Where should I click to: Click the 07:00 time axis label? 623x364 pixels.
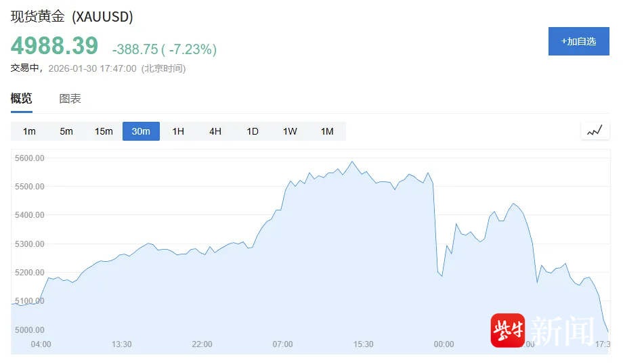coord(282,344)
